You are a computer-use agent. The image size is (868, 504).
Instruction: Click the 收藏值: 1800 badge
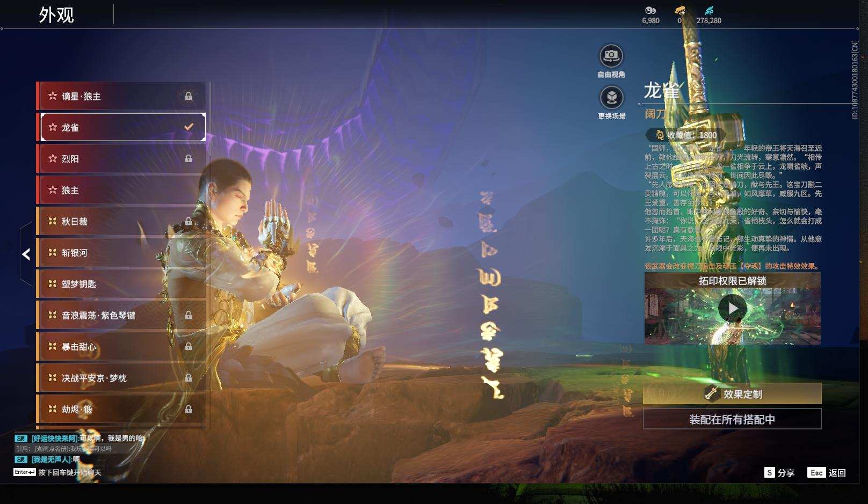[x=685, y=135]
